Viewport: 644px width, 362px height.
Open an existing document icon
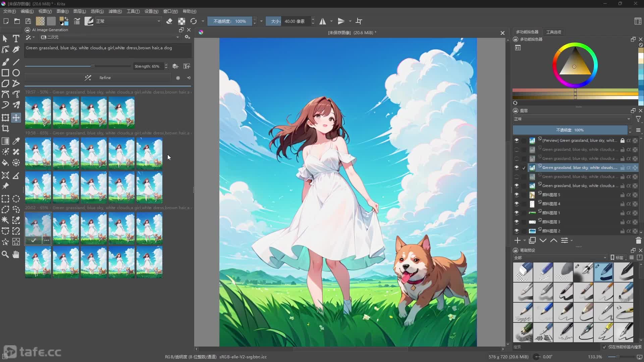click(17, 21)
